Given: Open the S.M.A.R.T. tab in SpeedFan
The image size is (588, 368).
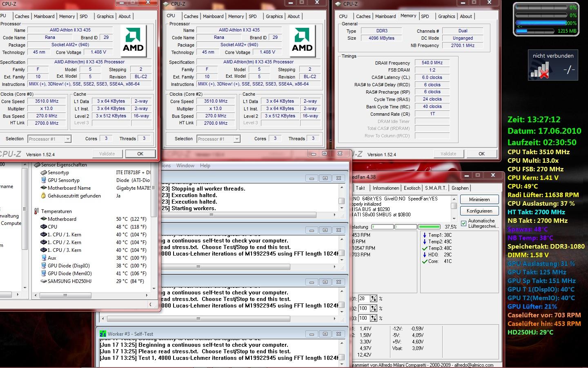Looking at the screenshot, I should [x=435, y=188].
